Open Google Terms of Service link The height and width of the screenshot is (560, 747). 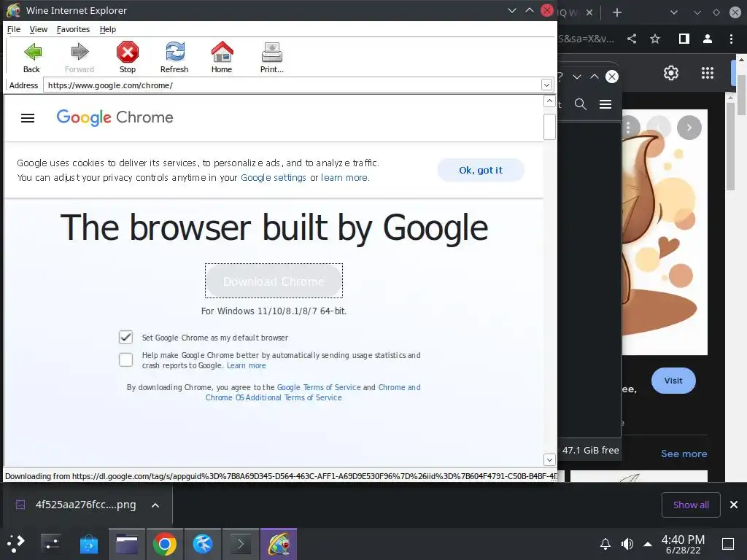[x=319, y=387]
